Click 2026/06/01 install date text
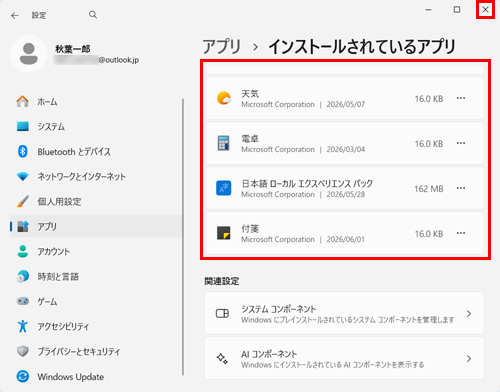The image size is (500, 392). pyautogui.click(x=346, y=239)
